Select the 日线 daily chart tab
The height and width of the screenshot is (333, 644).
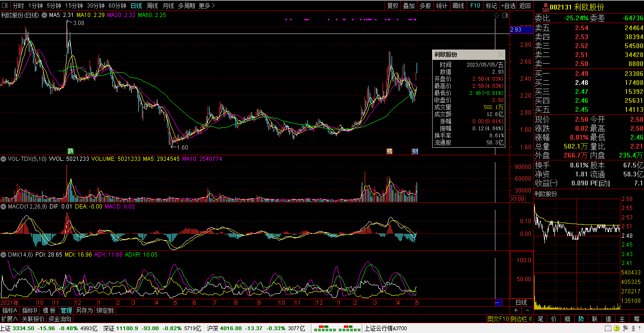coord(136,6)
